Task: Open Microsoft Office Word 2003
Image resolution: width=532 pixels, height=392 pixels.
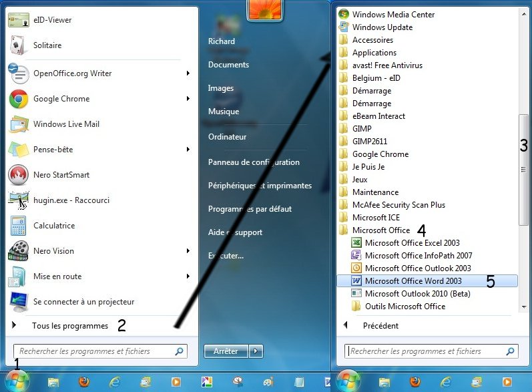Action: coord(427,281)
